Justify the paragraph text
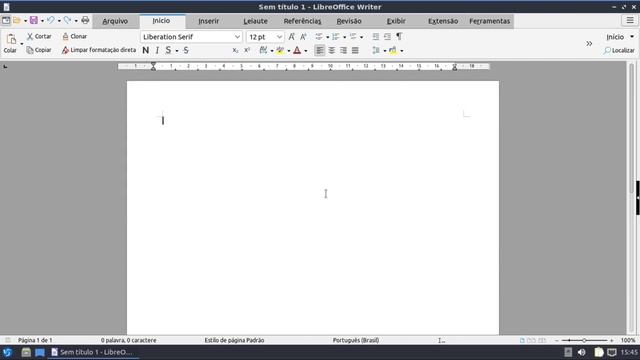The image size is (640, 360). tap(355, 50)
